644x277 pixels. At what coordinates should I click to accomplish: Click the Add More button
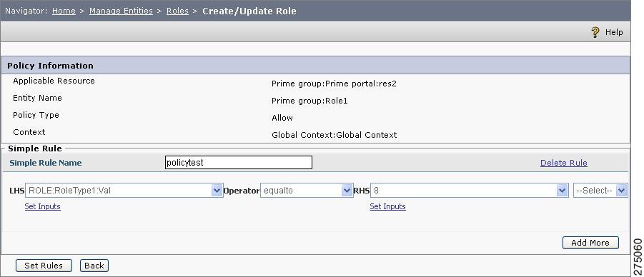590,243
